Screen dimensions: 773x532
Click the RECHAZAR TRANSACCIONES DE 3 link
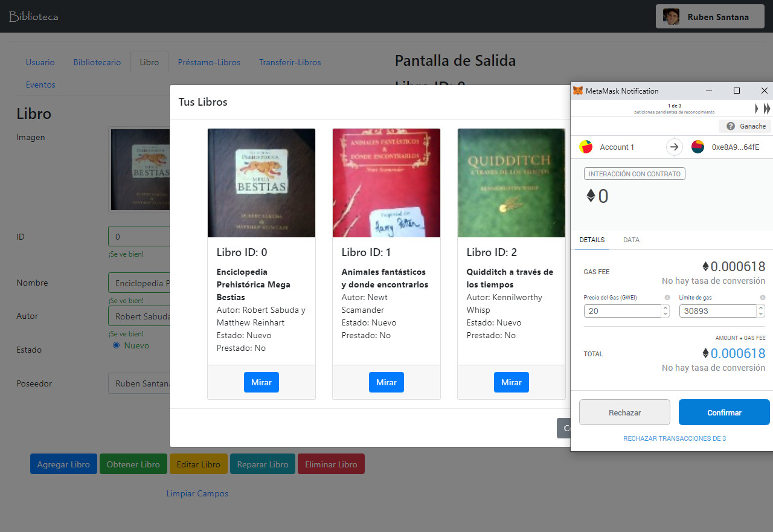coord(674,438)
